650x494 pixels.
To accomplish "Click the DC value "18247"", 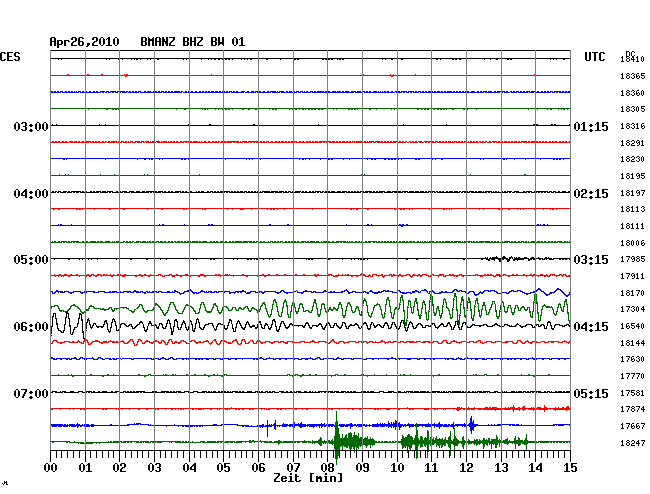I will 633,443.
